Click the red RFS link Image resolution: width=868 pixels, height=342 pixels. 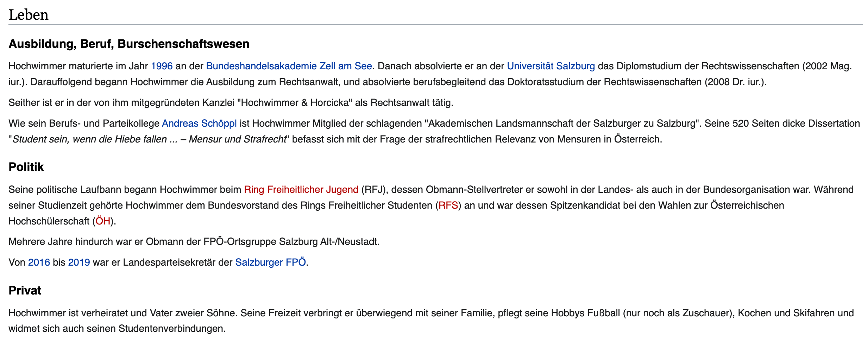tap(448, 205)
